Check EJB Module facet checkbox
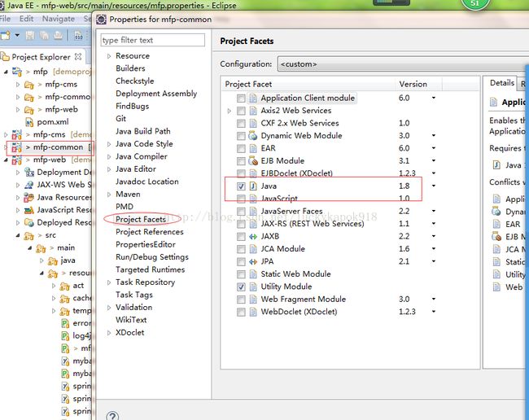The width and height of the screenshot is (529, 420). click(241, 161)
